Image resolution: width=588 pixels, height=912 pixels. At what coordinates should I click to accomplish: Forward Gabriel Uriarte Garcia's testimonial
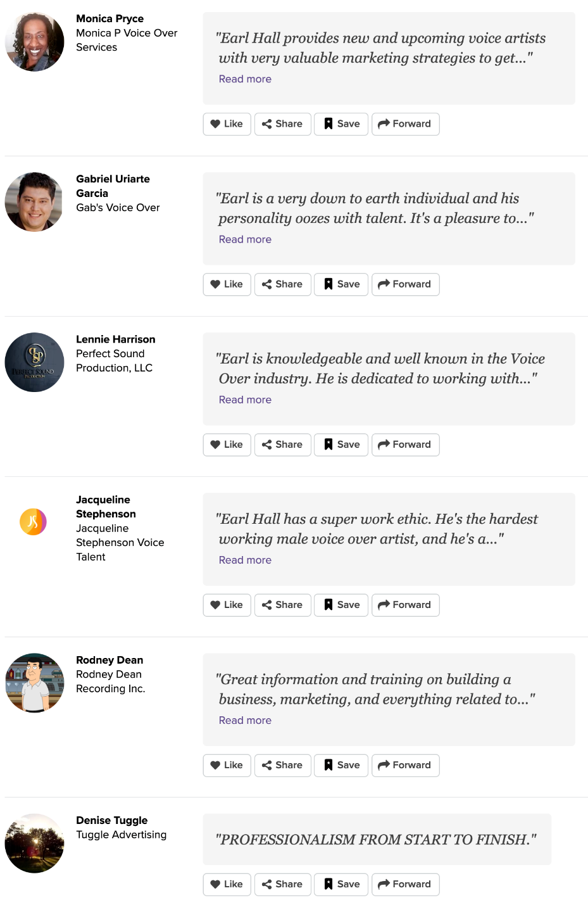pyautogui.click(x=405, y=284)
